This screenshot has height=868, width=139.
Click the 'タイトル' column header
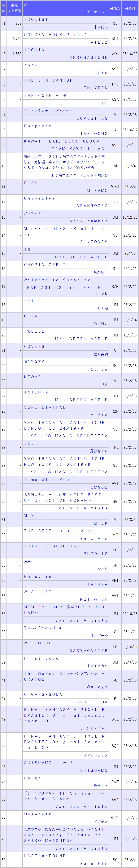tap(30, 4)
